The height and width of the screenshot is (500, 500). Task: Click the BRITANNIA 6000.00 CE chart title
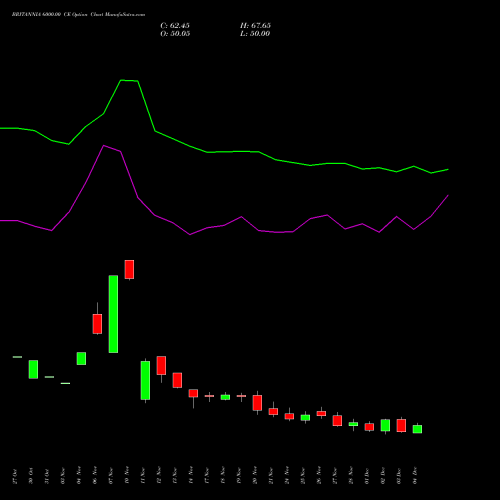click(x=78, y=15)
